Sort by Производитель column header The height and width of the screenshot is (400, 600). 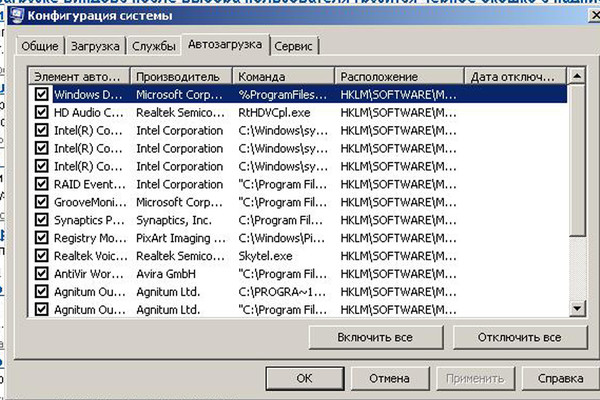pyautogui.click(x=181, y=76)
